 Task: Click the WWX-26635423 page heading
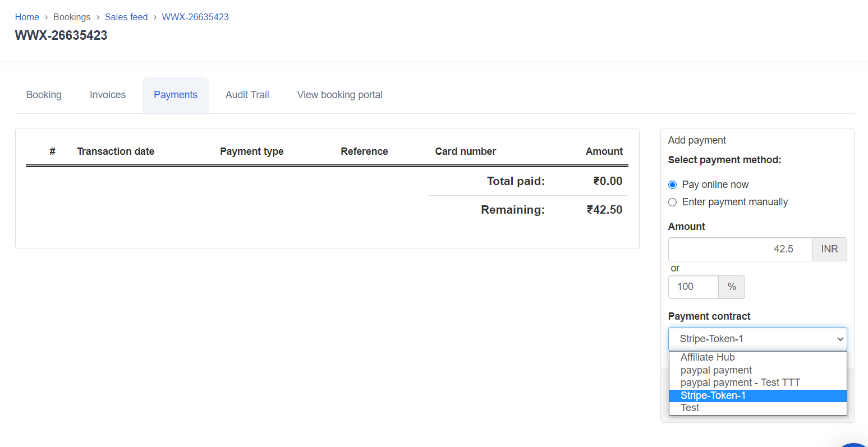(x=61, y=35)
